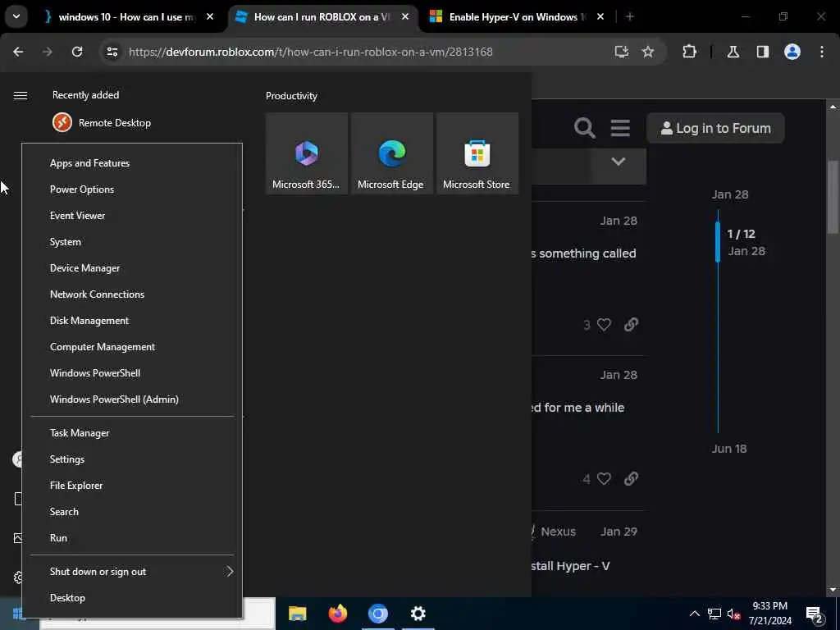
Task: Show hidden tray icons chevron
Action: coord(694,614)
